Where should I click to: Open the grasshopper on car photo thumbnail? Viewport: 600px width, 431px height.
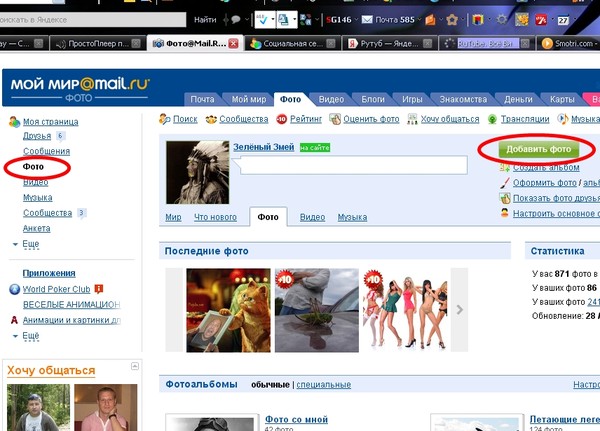[317, 310]
